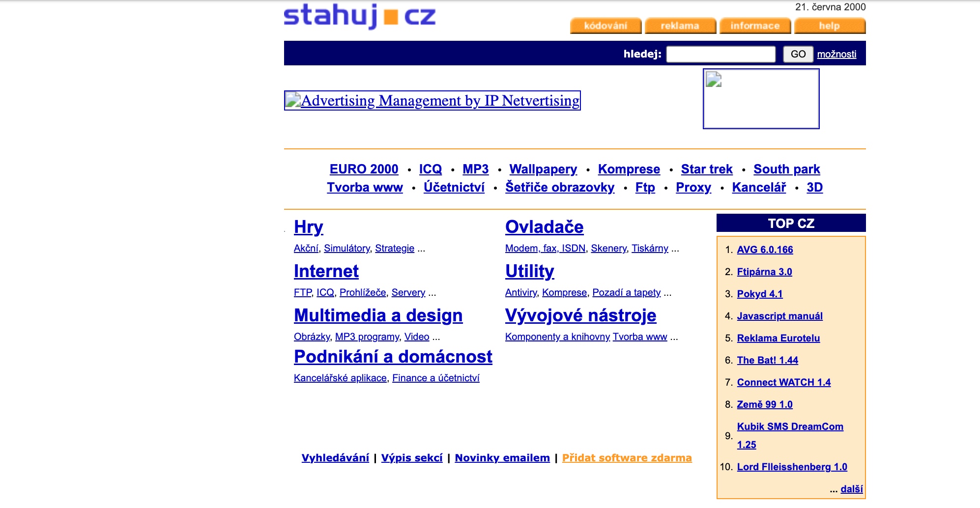Open Podnikání a domácnost category
980x508 pixels.
point(393,357)
